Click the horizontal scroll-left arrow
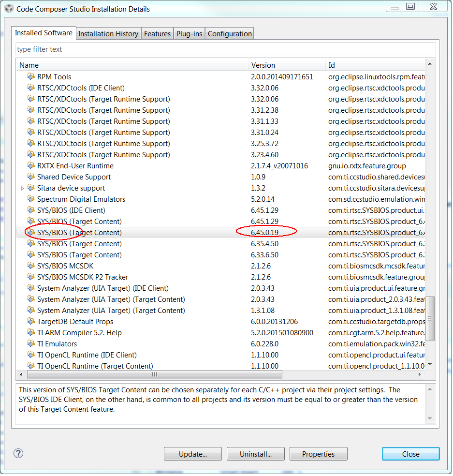Viewport: 453px width, 476px height. (x=21, y=374)
